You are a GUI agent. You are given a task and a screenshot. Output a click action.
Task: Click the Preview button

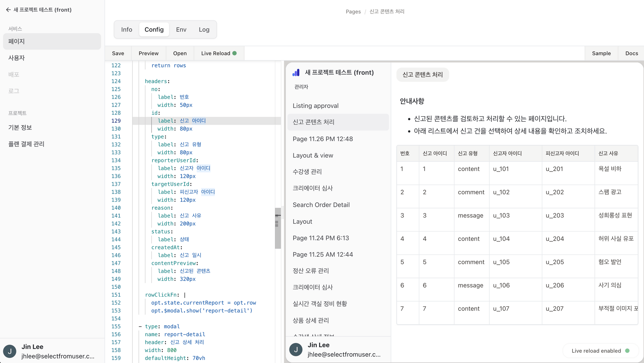148,53
